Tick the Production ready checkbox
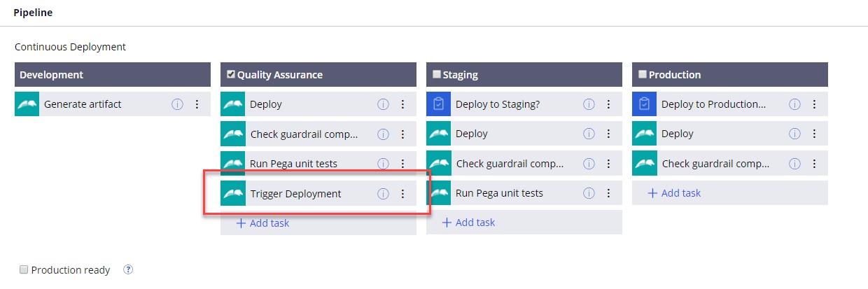This screenshot has height=289, width=868. 24,269
